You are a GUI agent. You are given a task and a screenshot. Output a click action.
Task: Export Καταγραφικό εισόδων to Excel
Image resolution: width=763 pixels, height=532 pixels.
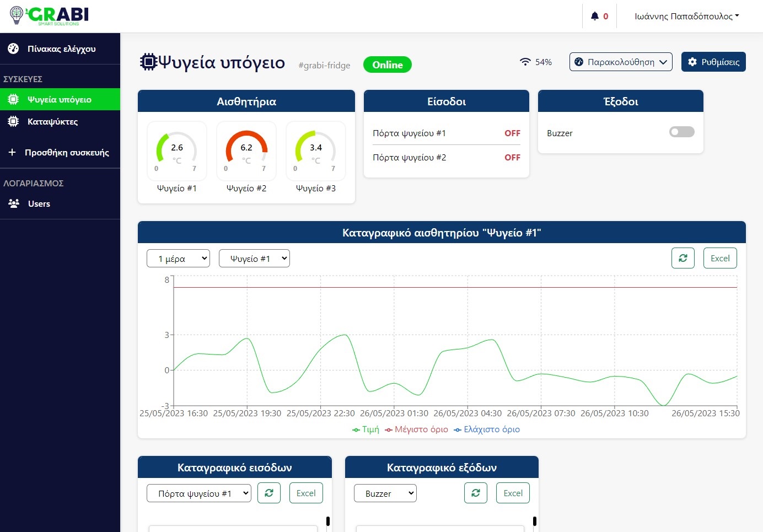(306, 493)
